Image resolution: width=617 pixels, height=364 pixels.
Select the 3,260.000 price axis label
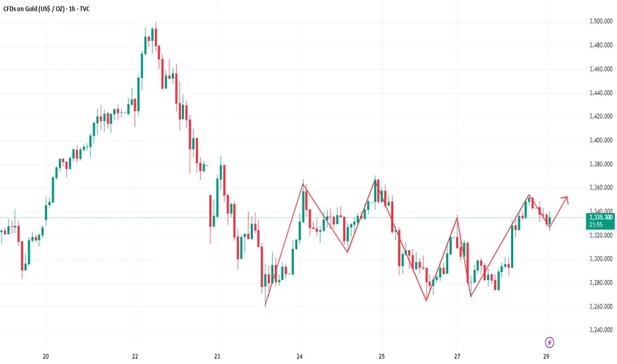[601, 306]
